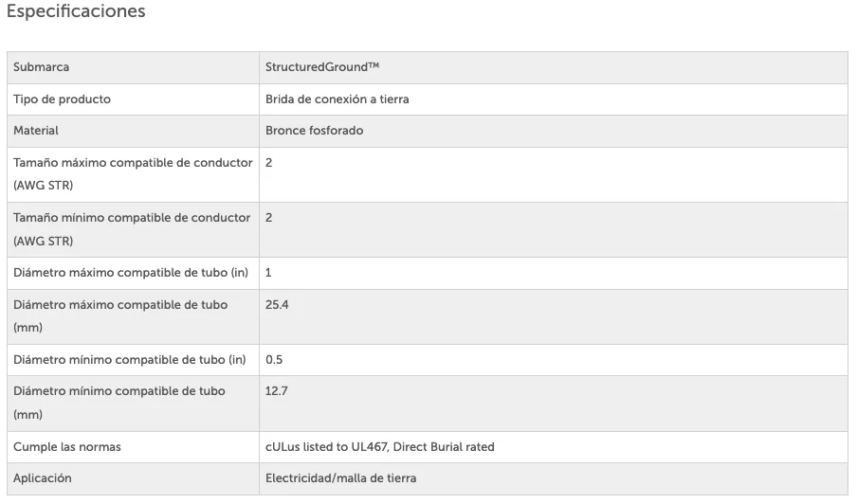Click Electricidad/malla de tierra value
Image resolution: width=857 pixels, height=504 pixels.
pos(340,478)
